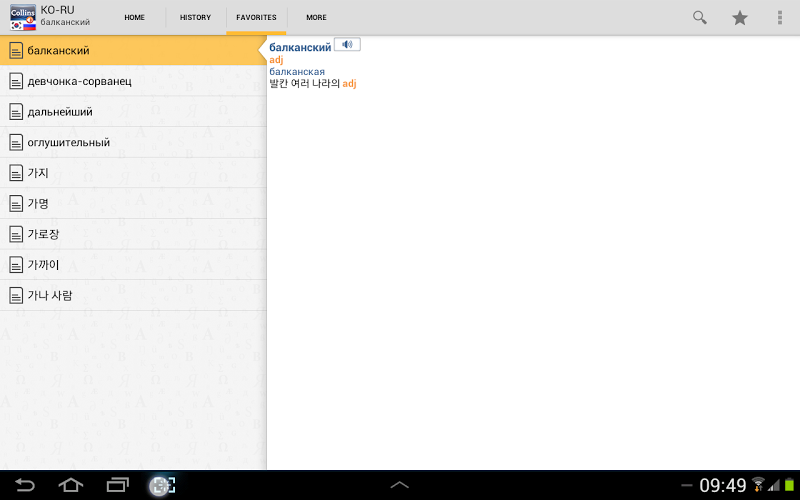Select the FAVORITES tab
This screenshot has width=800, height=500.
pyautogui.click(x=256, y=17)
